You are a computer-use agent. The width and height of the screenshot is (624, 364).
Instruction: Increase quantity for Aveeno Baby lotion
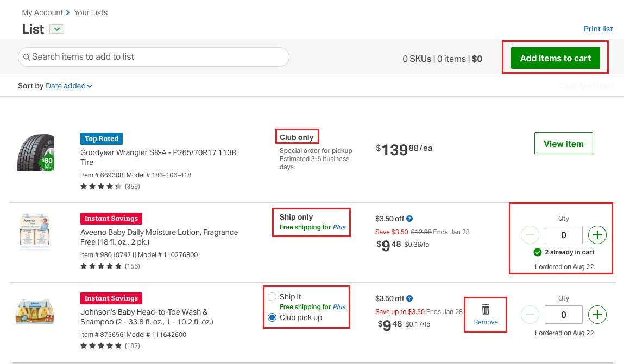[x=597, y=235]
